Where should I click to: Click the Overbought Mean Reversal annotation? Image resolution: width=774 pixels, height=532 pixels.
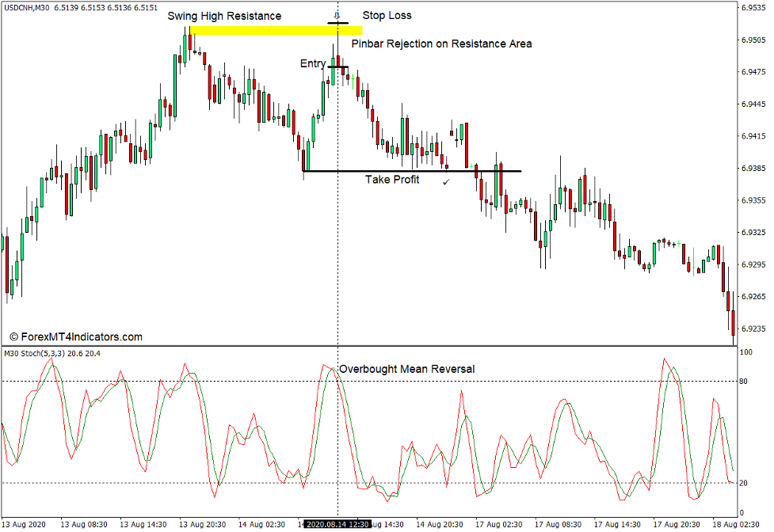[x=407, y=369]
